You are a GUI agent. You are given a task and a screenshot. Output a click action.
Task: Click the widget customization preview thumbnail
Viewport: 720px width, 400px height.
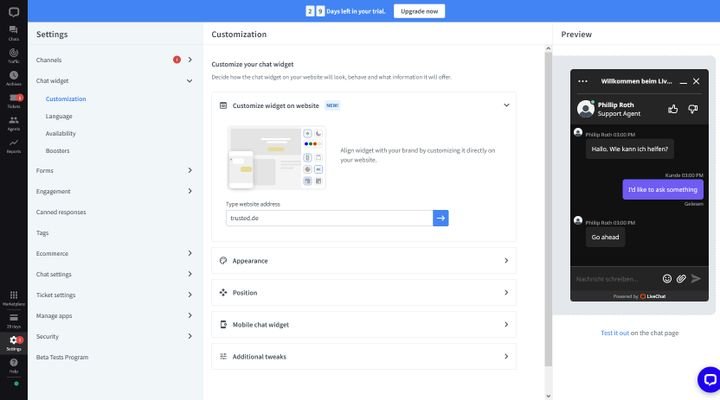[277, 158]
